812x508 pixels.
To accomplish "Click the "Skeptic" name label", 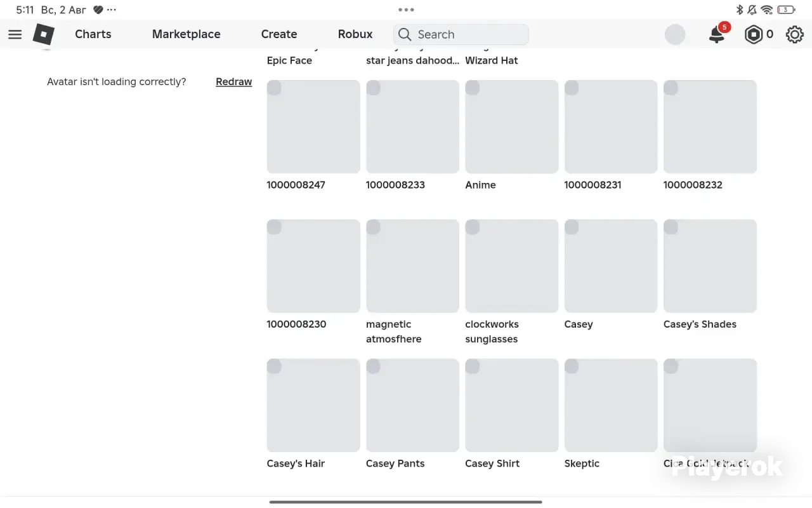I will tap(582, 464).
